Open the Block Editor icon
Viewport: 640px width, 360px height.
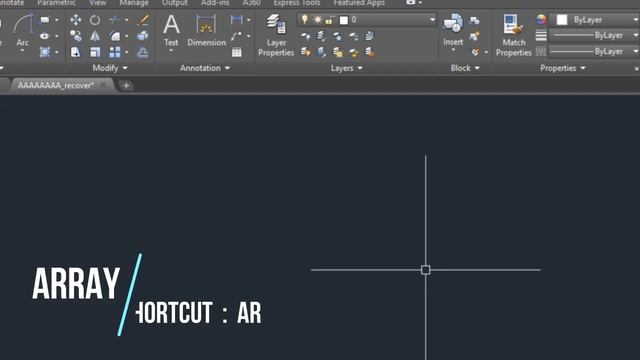[474, 37]
